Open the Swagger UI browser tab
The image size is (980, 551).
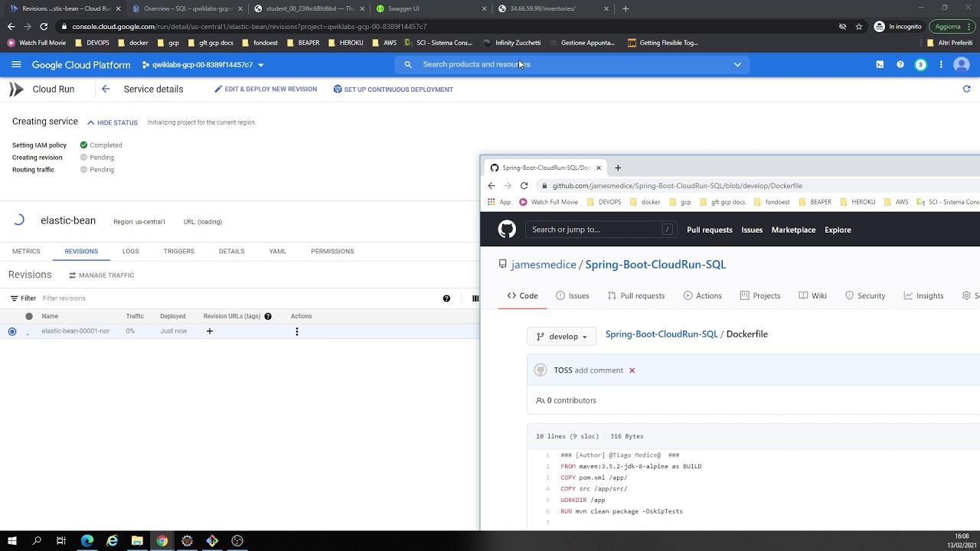(x=432, y=8)
